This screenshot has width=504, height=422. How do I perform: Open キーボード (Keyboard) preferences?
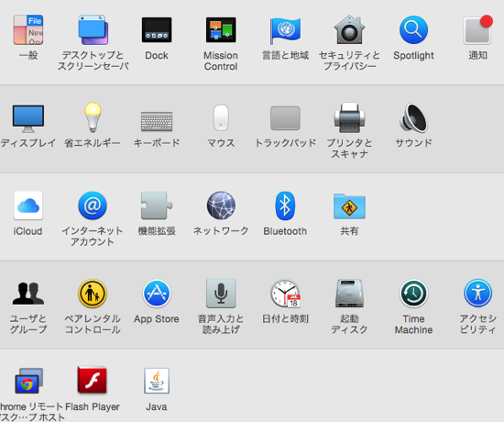[157, 121]
